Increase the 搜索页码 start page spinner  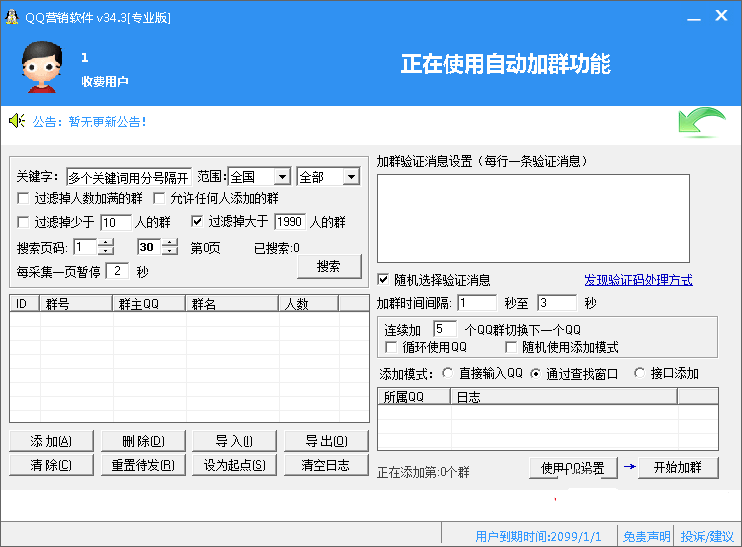tap(106, 243)
